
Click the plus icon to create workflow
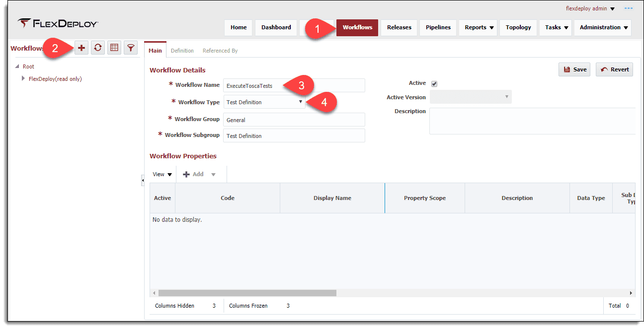(81, 48)
